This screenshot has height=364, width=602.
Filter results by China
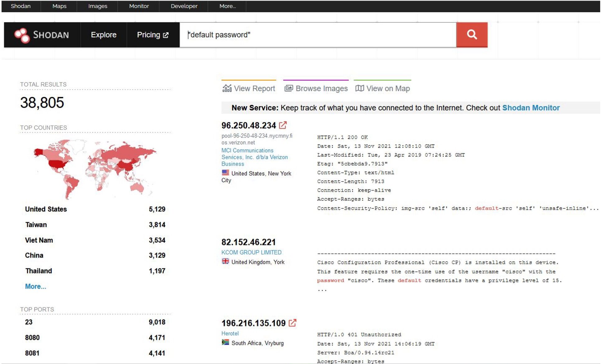(x=34, y=255)
